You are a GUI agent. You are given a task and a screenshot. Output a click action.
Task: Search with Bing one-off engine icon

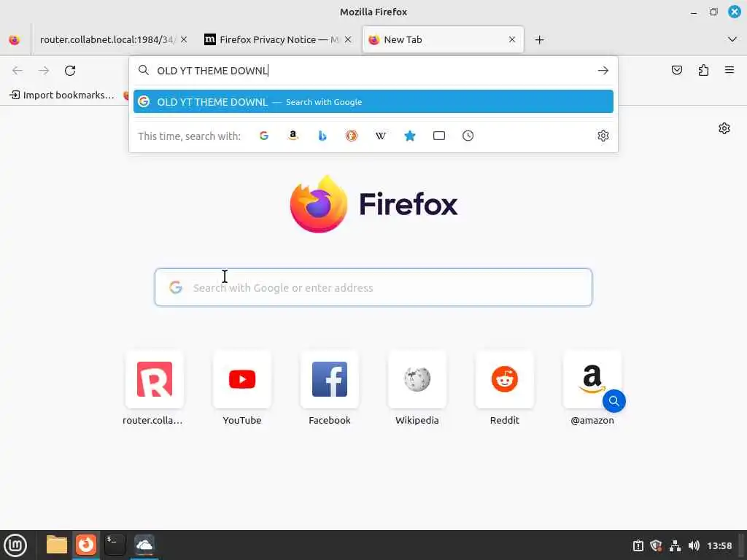pos(322,136)
